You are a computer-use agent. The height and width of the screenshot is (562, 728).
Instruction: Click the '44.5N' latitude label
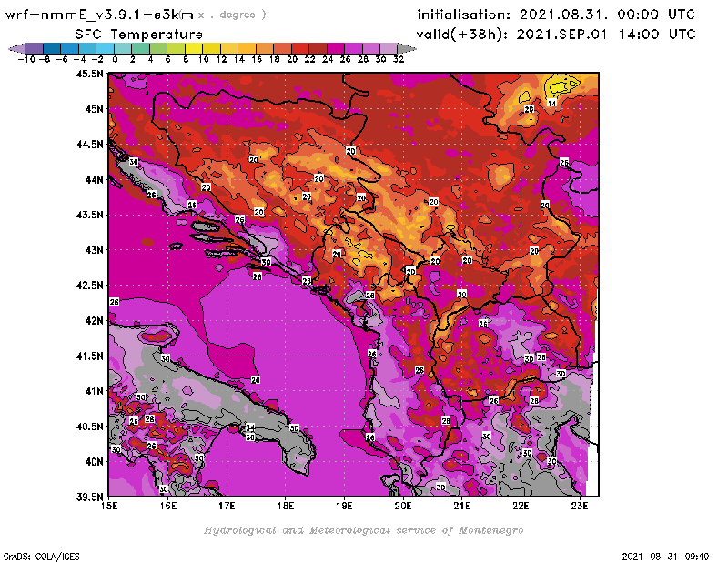[89, 145]
